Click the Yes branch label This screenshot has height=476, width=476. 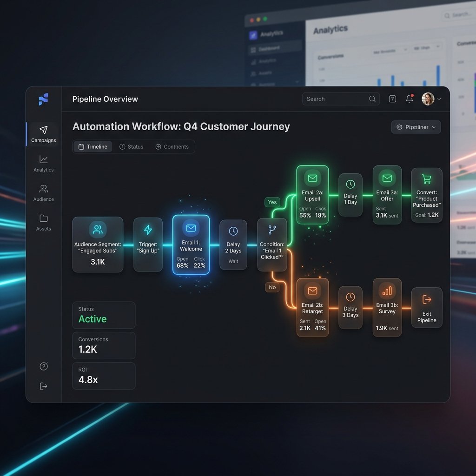pyautogui.click(x=272, y=202)
